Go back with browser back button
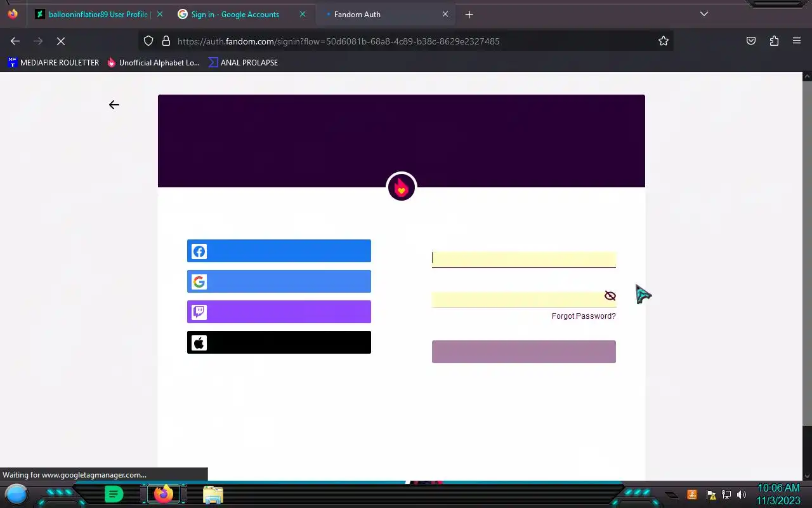This screenshot has height=508, width=812. click(x=15, y=41)
